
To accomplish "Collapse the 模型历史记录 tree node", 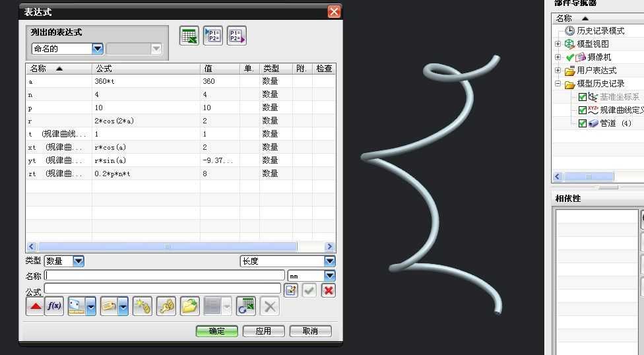I will [558, 84].
